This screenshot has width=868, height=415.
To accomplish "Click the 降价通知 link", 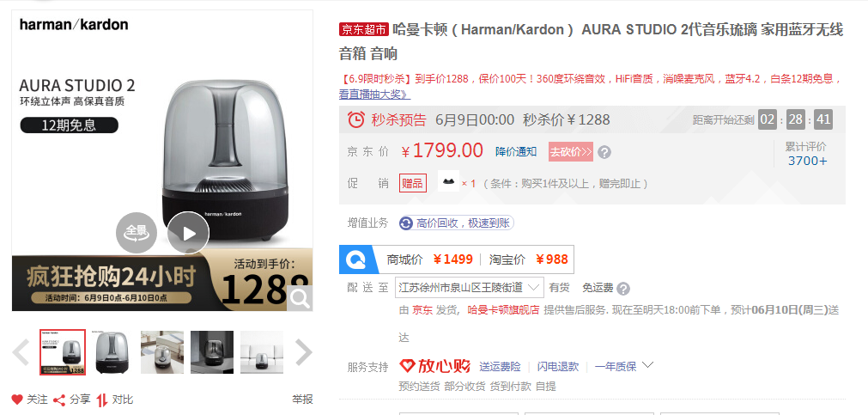I will 516,152.
